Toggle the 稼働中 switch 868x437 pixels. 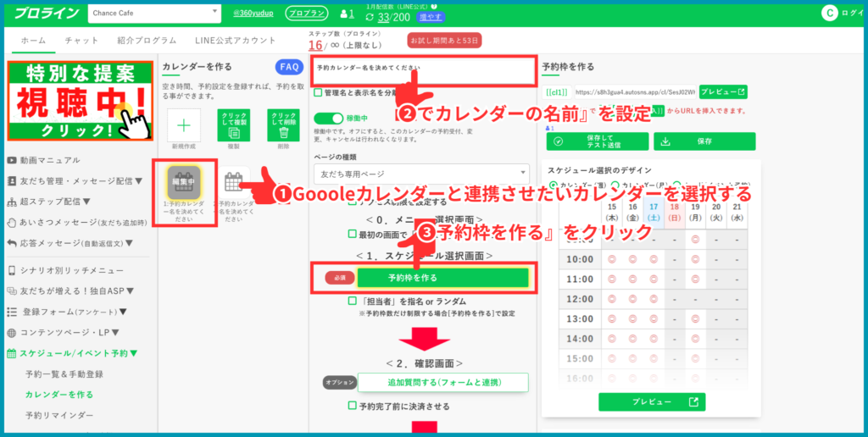[x=329, y=119]
